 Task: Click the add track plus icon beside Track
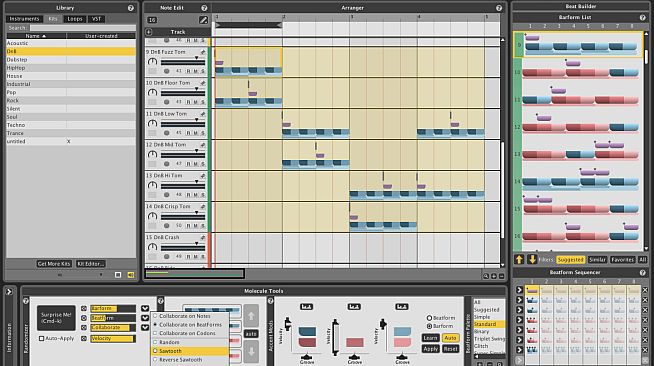click(149, 32)
